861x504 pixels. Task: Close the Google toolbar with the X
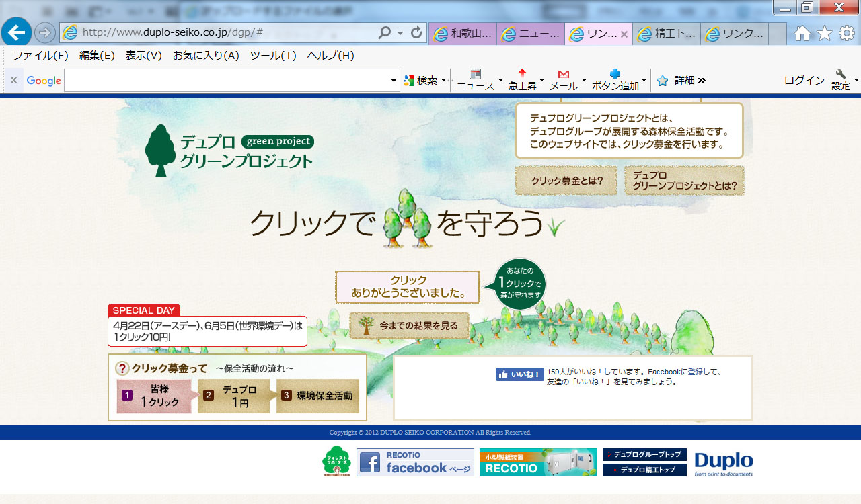13,80
